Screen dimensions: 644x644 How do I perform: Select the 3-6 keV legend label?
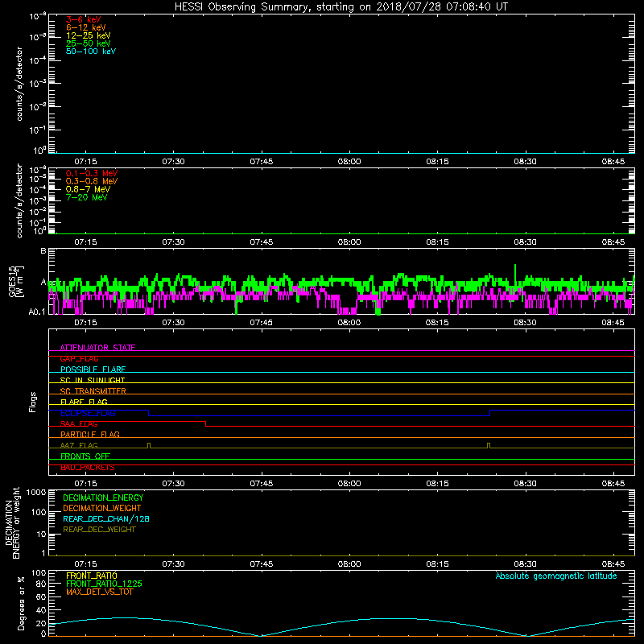(83, 19)
